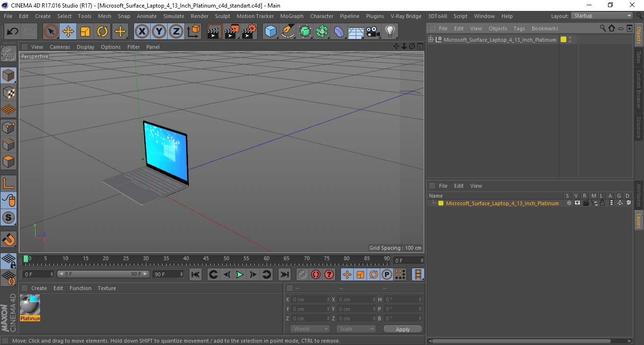Select the Live Selection tool
Image resolution: width=644 pixels, height=345 pixels.
click(51, 32)
